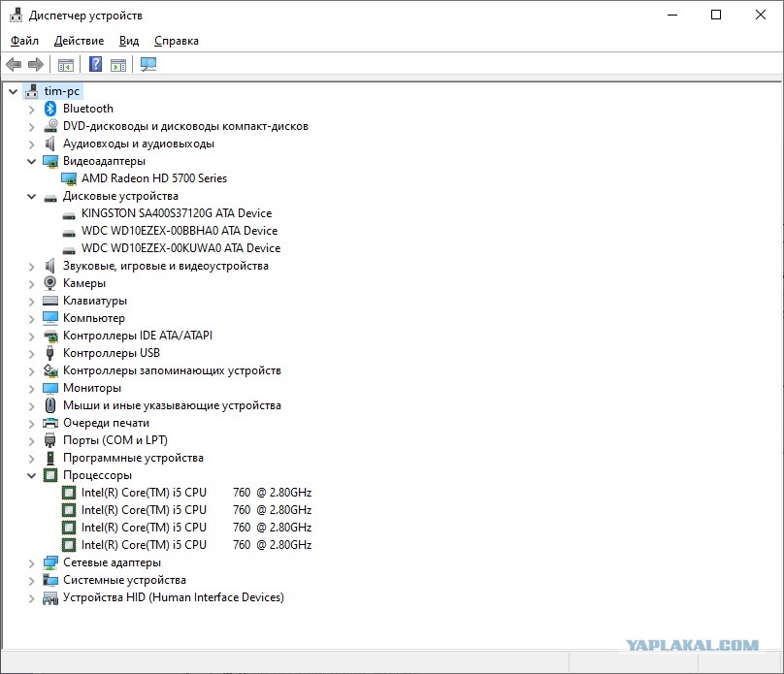Maximize the Диспетчер устройств window

coord(716,15)
